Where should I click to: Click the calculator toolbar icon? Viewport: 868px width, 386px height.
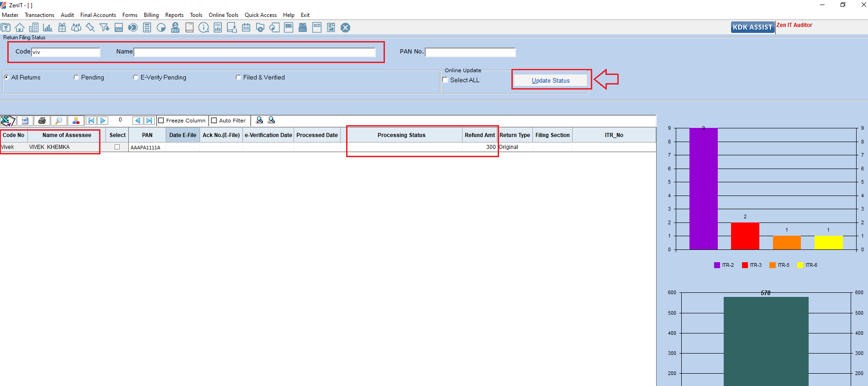pos(147,28)
